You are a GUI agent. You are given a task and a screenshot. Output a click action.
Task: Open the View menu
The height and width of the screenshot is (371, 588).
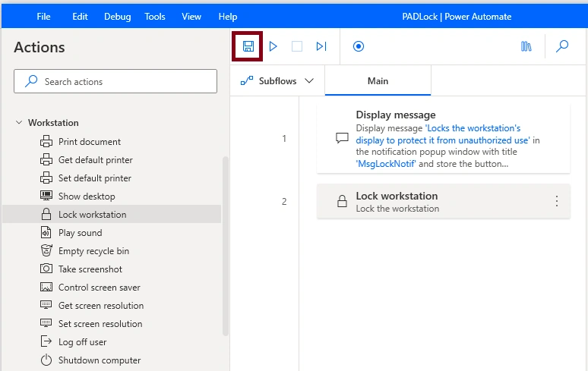click(x=191, y=17)
